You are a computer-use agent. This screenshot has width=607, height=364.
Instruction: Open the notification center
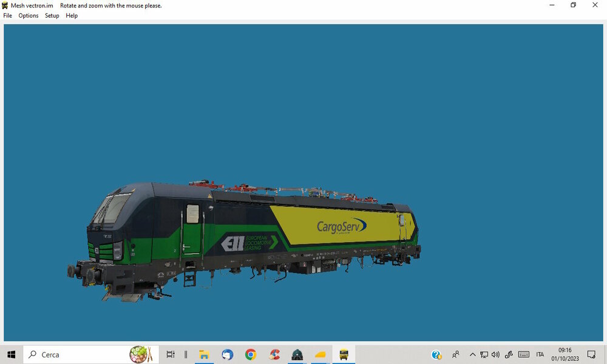591,354
